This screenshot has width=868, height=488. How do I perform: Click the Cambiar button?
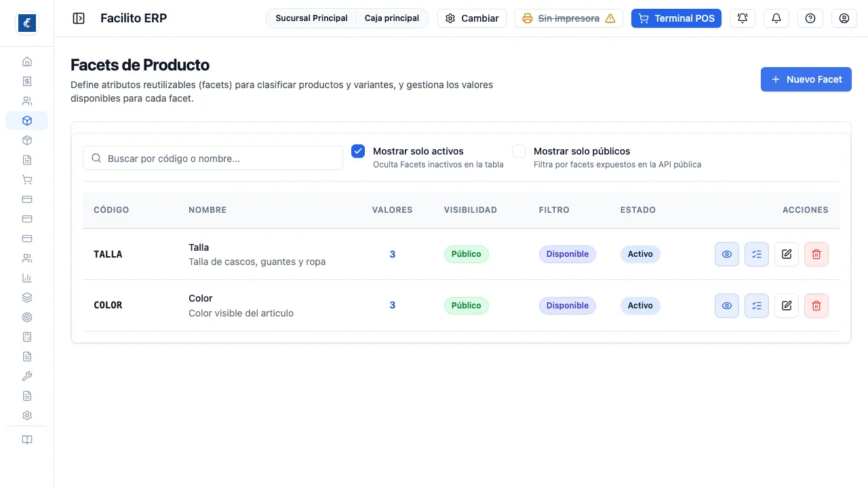(x=472, y=18)
